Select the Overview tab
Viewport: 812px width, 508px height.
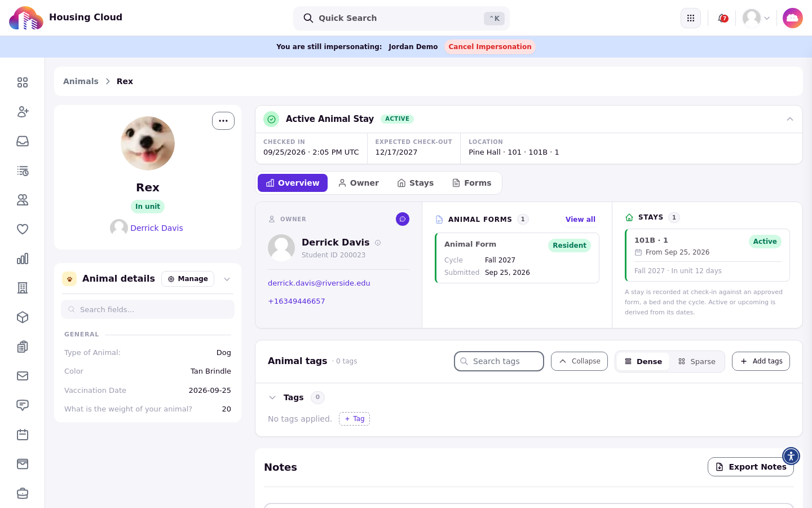tap(293, 183)
